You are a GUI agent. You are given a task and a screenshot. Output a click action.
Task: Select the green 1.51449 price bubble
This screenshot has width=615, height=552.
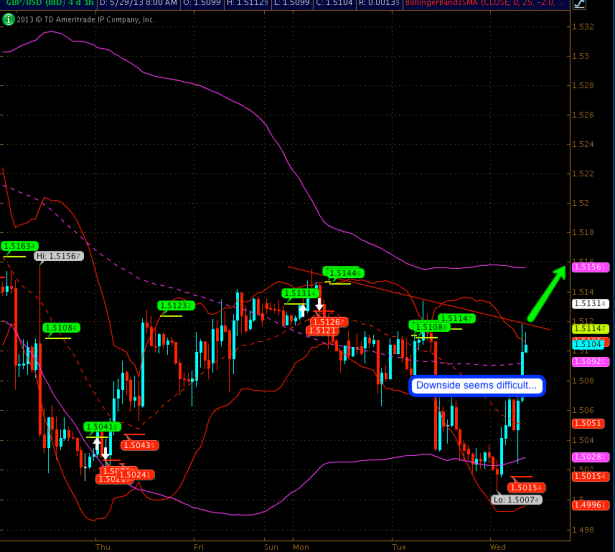[x=345, y=273]
